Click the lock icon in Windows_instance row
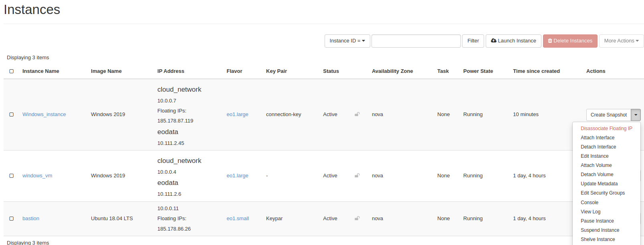The width and height of the screenshot is (644, 245). 357,114
